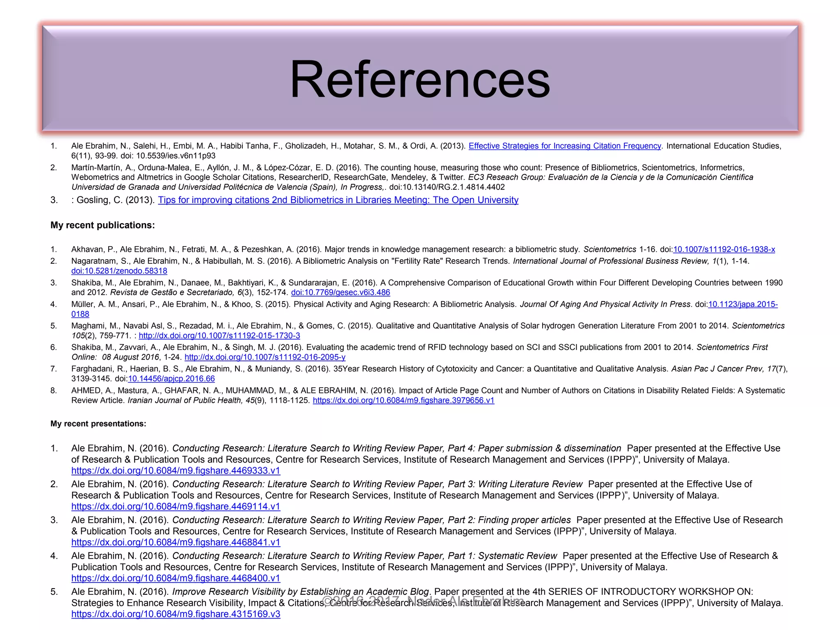The height and width of the screenshot is (630, 840).
Task: Click DOI link 10.14456/apjcp.2016.66
Action: tap(171, 379)
